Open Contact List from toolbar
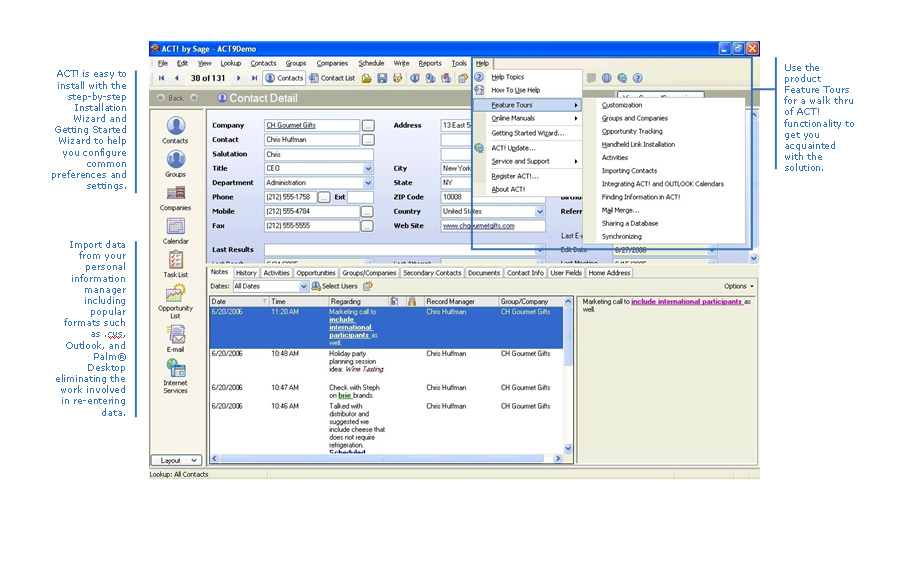 click(x=332, y=78)
